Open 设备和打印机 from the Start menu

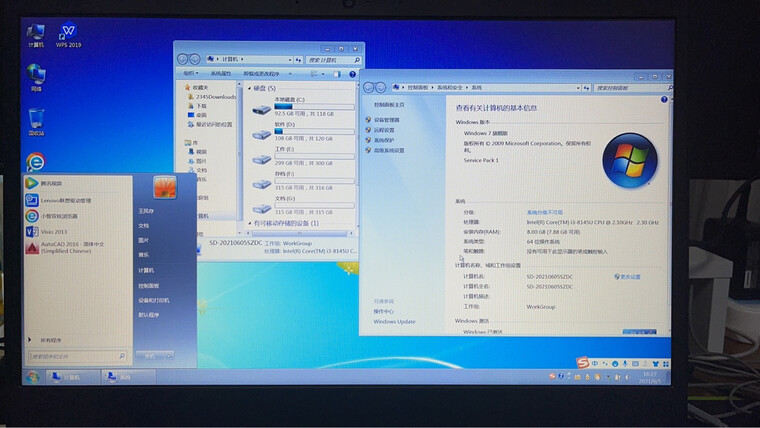point(154,301)
